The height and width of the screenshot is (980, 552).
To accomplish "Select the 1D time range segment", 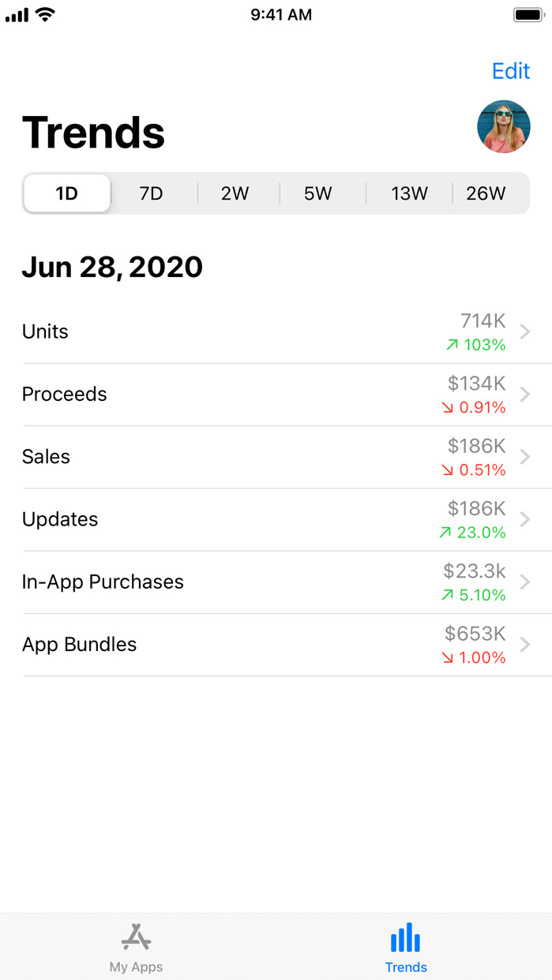I will pos(67,193).
